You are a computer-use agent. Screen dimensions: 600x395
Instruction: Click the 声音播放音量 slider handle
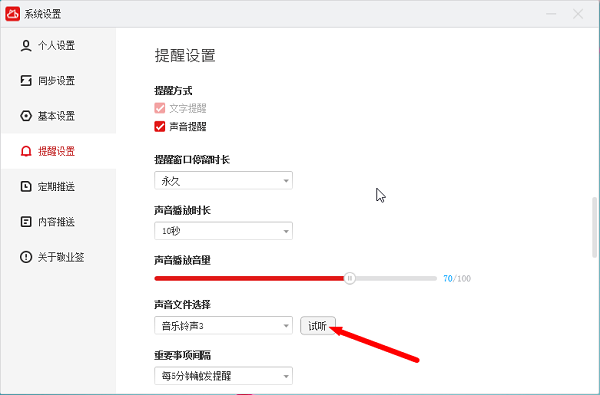[349, 278]
